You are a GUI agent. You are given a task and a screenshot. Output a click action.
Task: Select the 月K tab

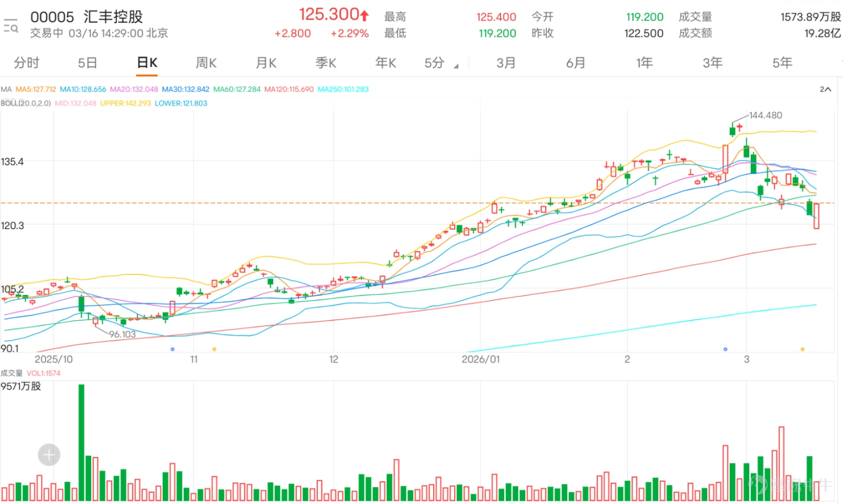pyautogui.click(x=266, y=63)
